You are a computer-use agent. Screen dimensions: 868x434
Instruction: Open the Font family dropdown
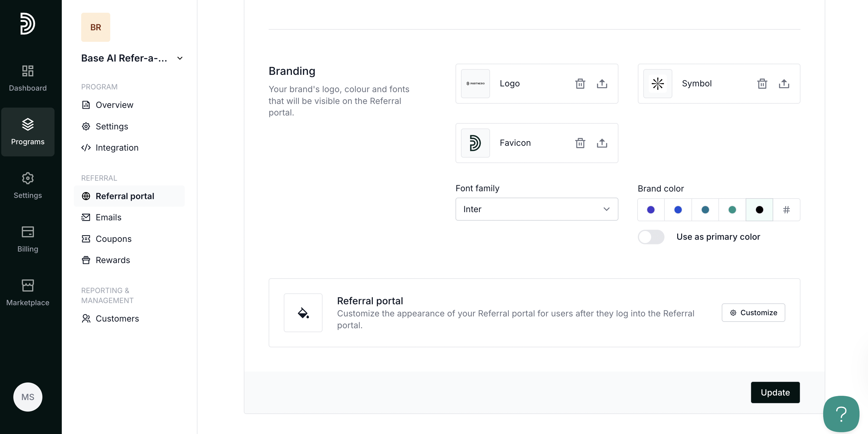coord(536,209)
